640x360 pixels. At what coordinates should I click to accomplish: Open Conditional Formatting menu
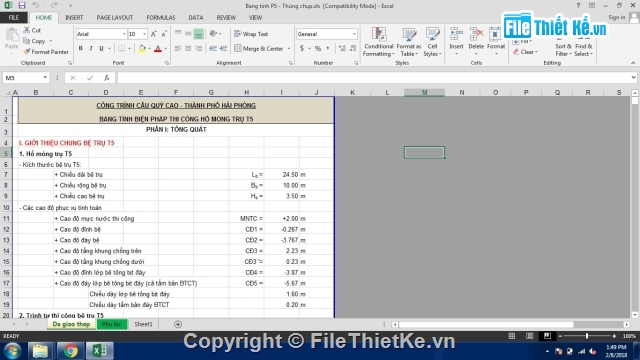click(x=378, y=42)
